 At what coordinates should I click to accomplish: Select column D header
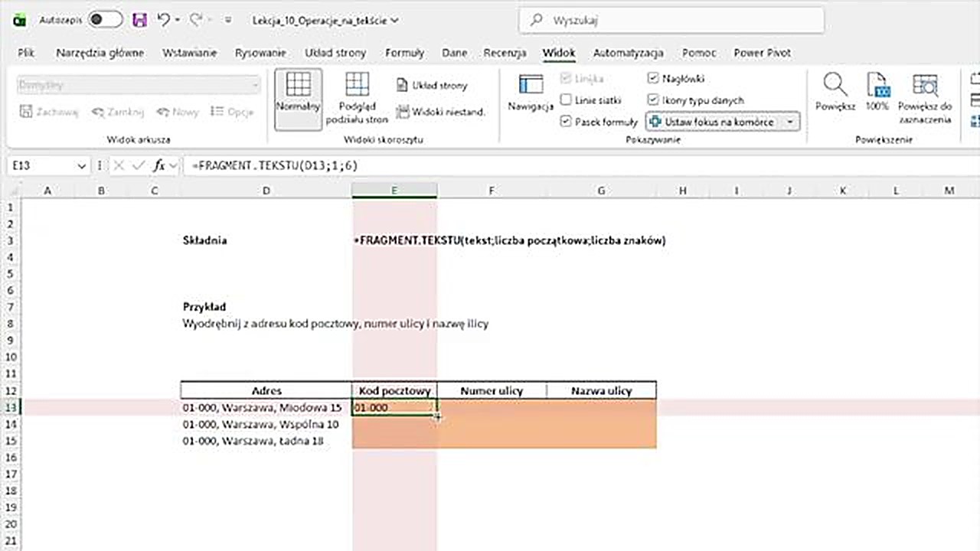click(x=266, y=191)
